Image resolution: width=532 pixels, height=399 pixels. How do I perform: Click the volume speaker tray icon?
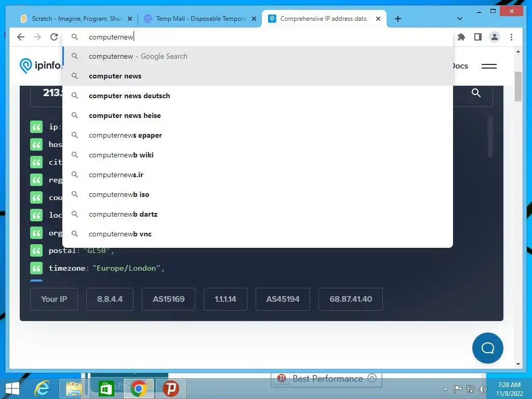click(483, 389)
